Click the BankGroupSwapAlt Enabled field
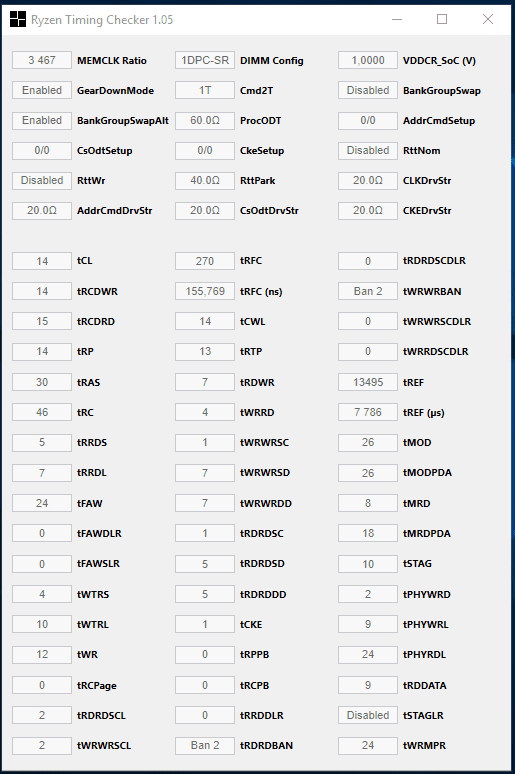Screen dimensions: 515x774 42,120
